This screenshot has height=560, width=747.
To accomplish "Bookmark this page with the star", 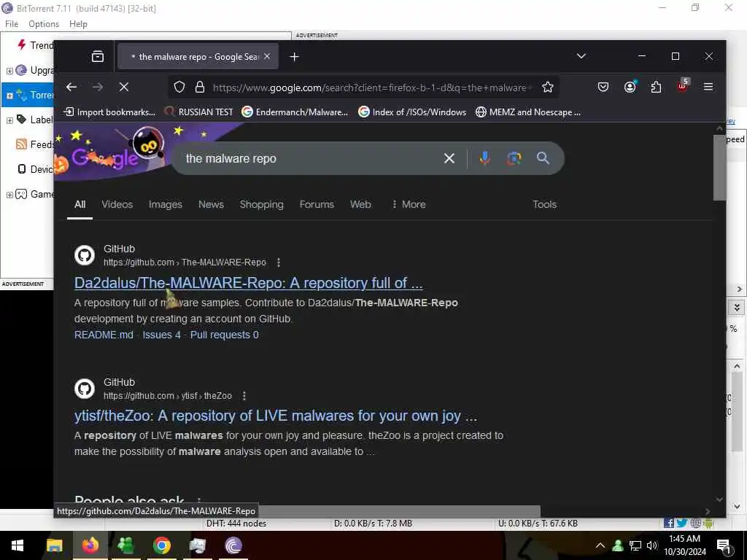I will point(548,87).
